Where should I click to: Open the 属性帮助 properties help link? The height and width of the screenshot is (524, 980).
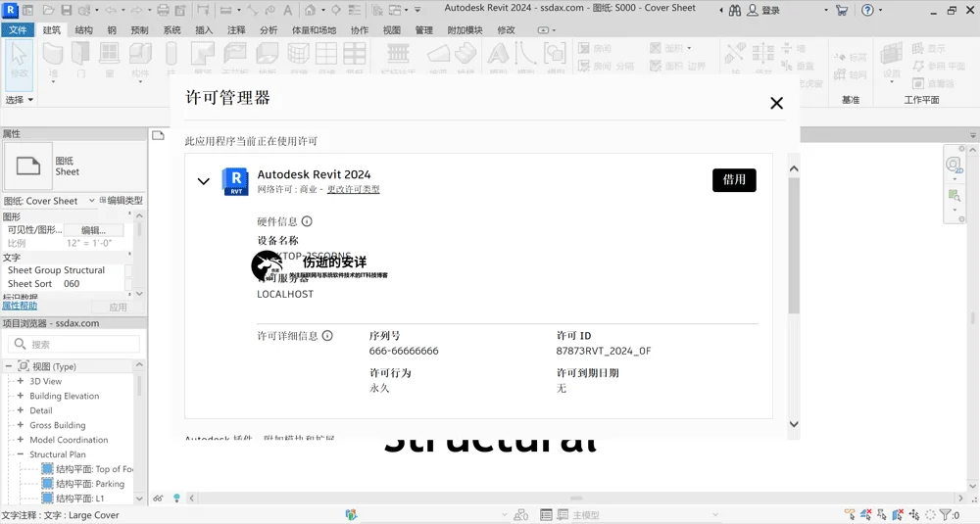[20, 306]
